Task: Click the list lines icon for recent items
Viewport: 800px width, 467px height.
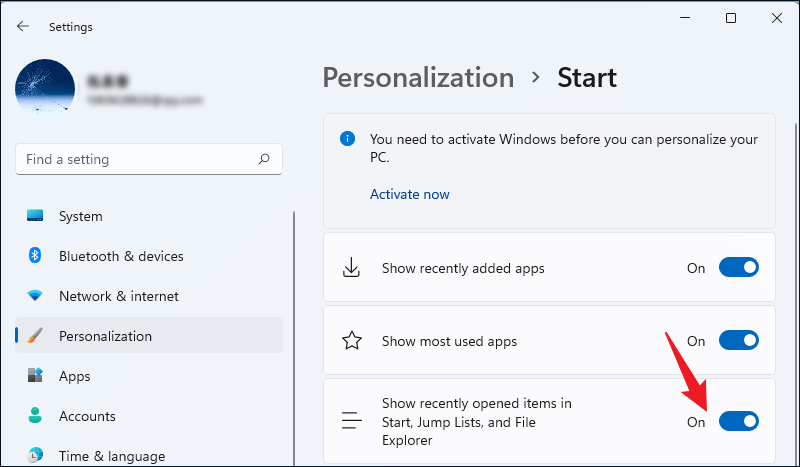Action: pos(352,421)
